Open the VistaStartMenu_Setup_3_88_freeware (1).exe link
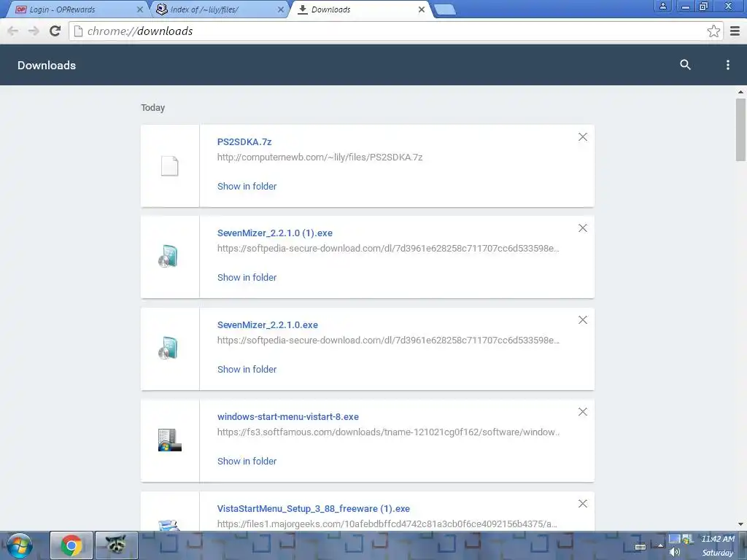The width and height of the screenshot is (747, 560). 314,508
